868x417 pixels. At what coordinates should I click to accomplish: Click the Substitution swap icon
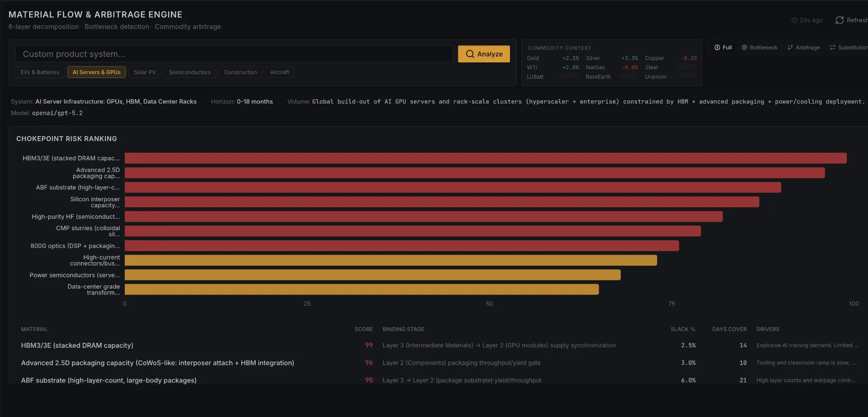(833, 47)
